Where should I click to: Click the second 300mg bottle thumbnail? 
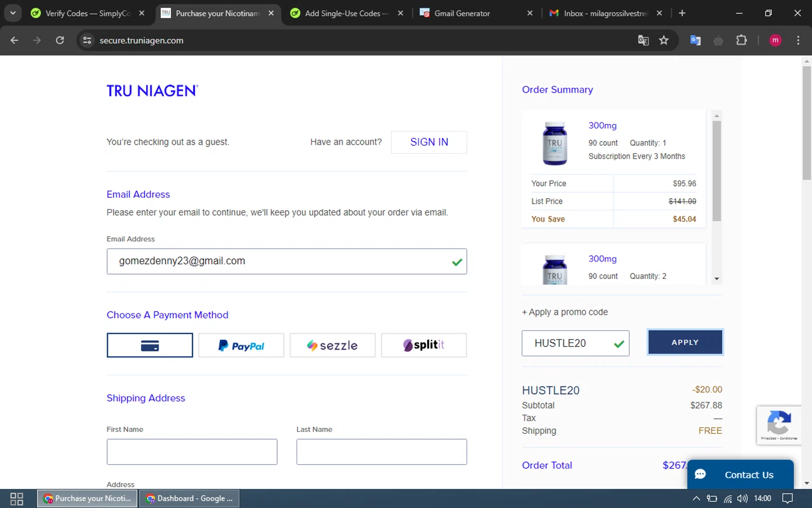(x=555, y=270)
